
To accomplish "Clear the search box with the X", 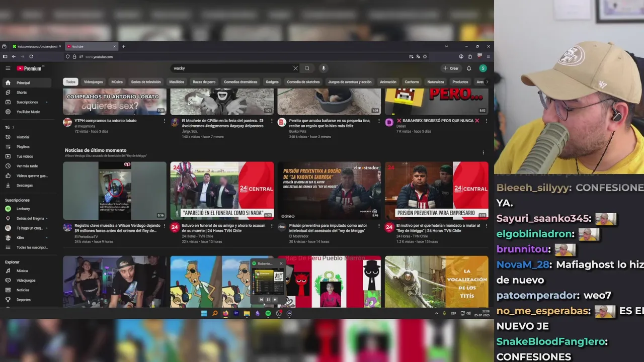I will pyautogui.click(x=295, y=68).
